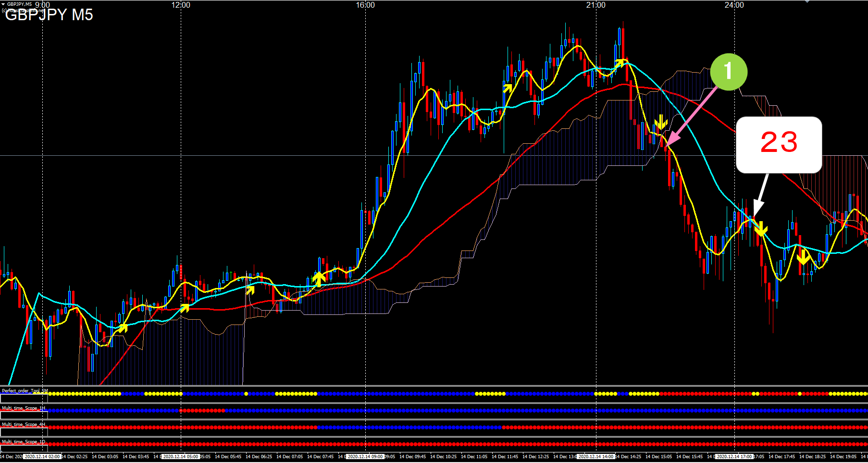Click the 14 Dec 07:05 axis label
868x463 pixels.
[290, 457]
